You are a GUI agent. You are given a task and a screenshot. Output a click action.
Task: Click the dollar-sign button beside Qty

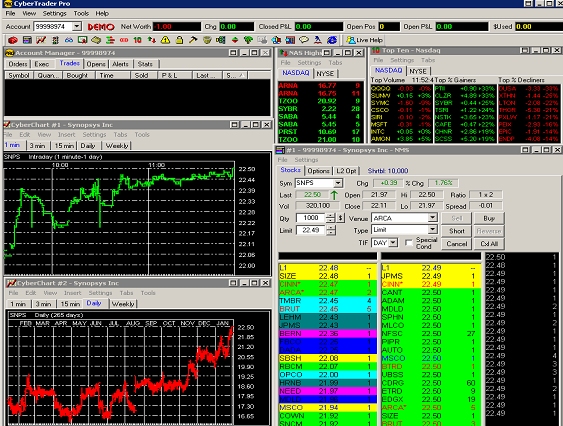click(340, 218)
